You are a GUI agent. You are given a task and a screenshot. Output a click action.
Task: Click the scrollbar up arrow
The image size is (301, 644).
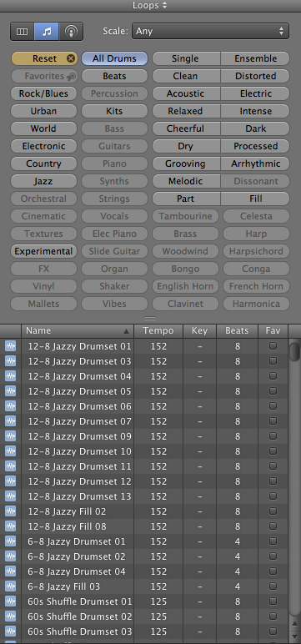click(x=294, y=623)
